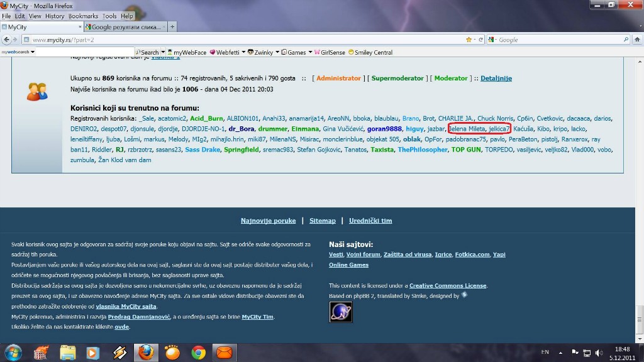
Task: Expand Games dropdown arrow
Action: click(310, 53)
